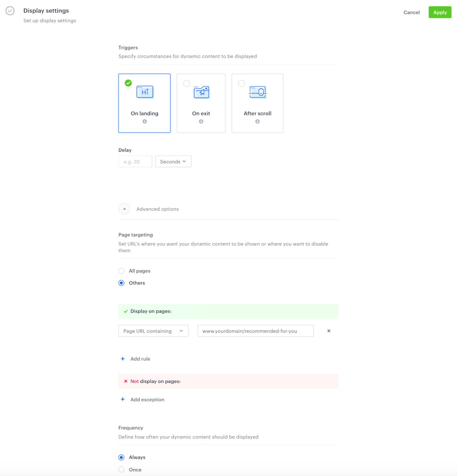Screen dimensions: 457x476
Task: Click the info icon under On exit
Action: pyautogui.click(x=201, y=121)
